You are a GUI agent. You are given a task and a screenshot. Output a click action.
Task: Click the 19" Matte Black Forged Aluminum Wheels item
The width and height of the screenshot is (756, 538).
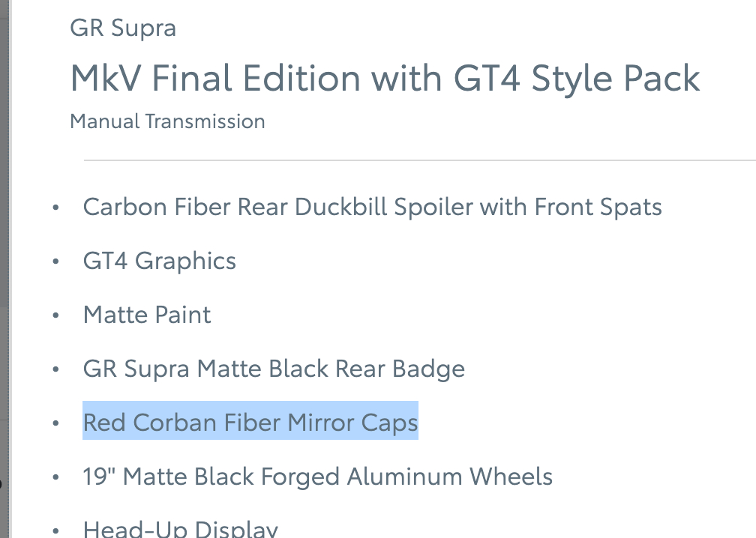(317, 477)
